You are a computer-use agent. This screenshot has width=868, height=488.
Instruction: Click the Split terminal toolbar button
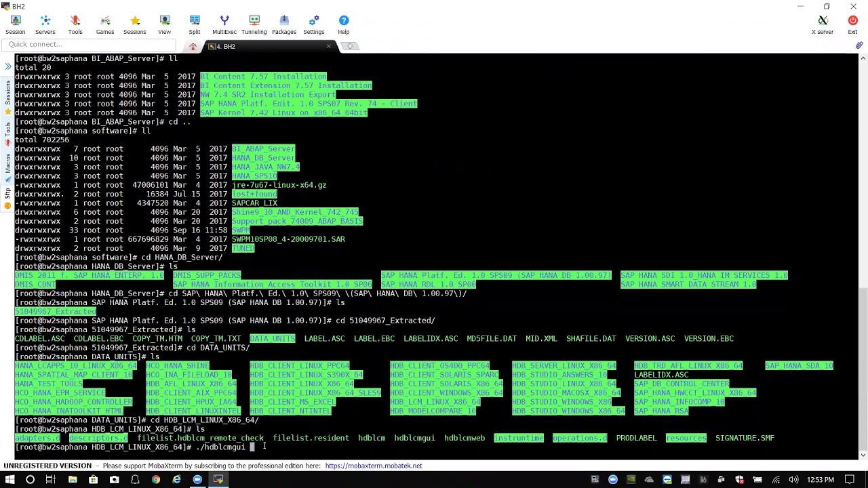tap(195, 25)
